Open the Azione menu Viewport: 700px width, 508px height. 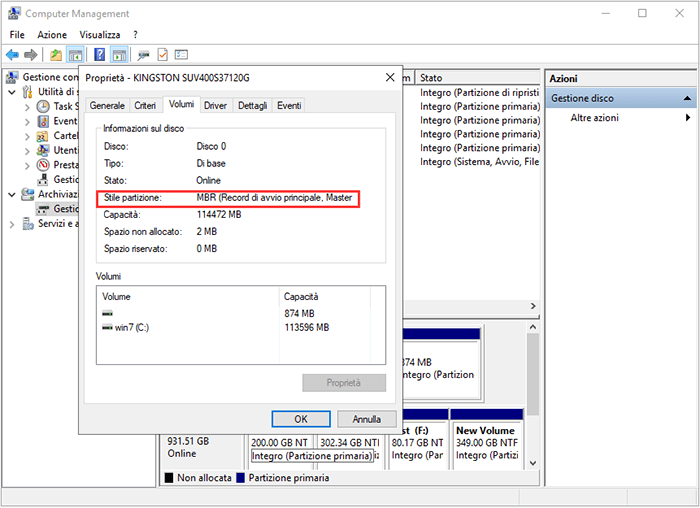[x=52, y=35]
